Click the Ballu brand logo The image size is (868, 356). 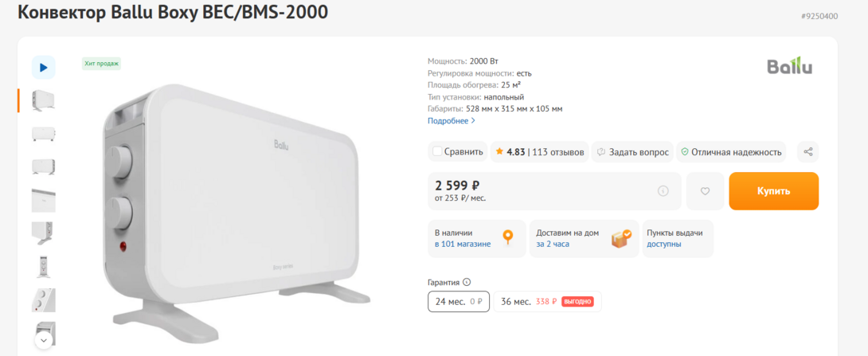[789, 66]
